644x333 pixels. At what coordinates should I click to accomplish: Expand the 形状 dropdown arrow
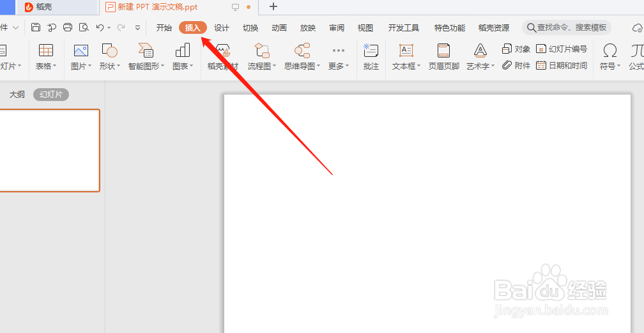pos(119,66)
